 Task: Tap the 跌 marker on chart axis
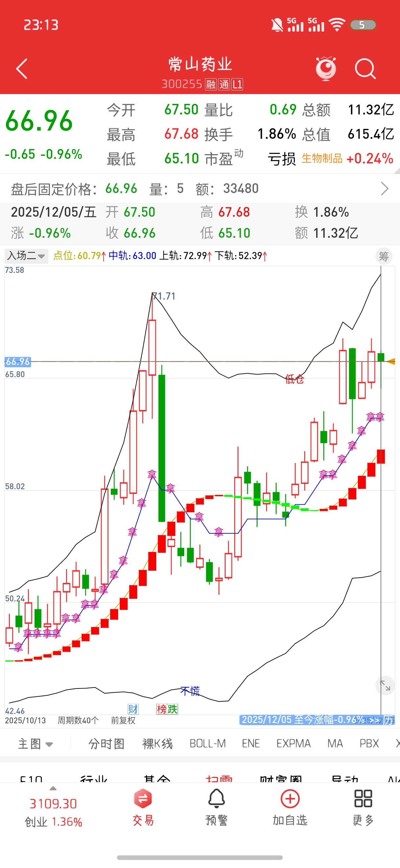click(x=173, y=709)
